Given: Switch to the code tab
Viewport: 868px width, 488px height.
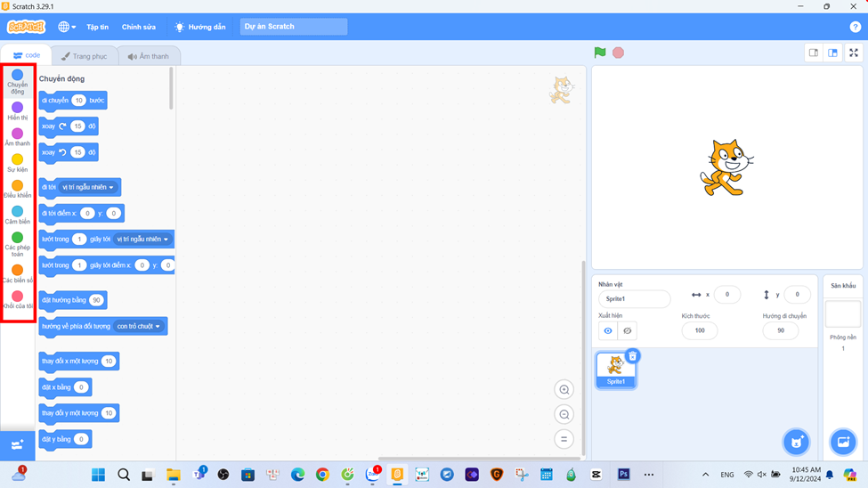Looking at the screenshot, I should [x=27, y=55].
